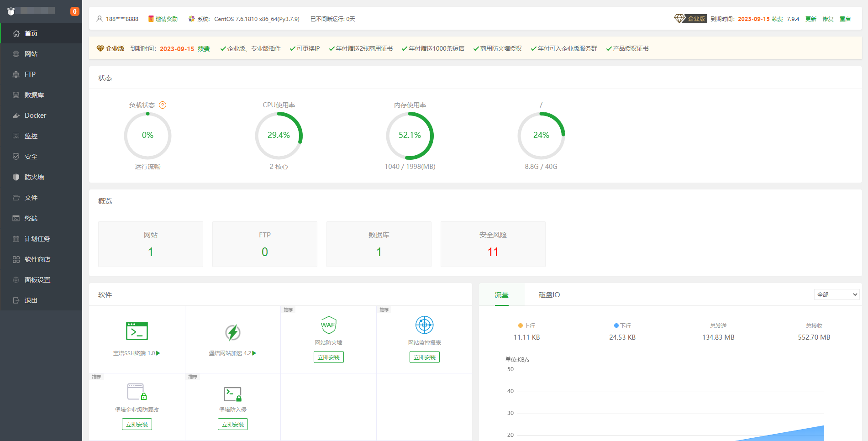The width and height of the screenshot is (868, 441).
Task: Click the orange 上行 legend dot
Action: [521, 325]
